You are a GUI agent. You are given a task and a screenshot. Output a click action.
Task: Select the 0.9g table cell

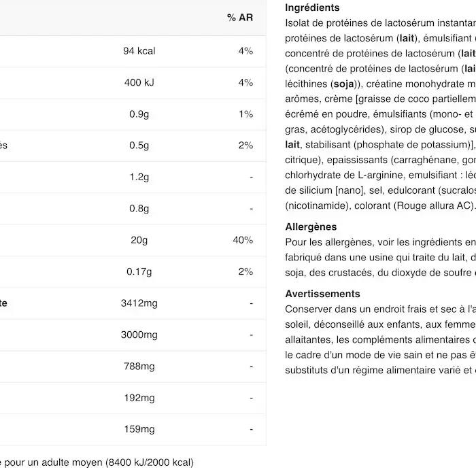tap(139, 114)
